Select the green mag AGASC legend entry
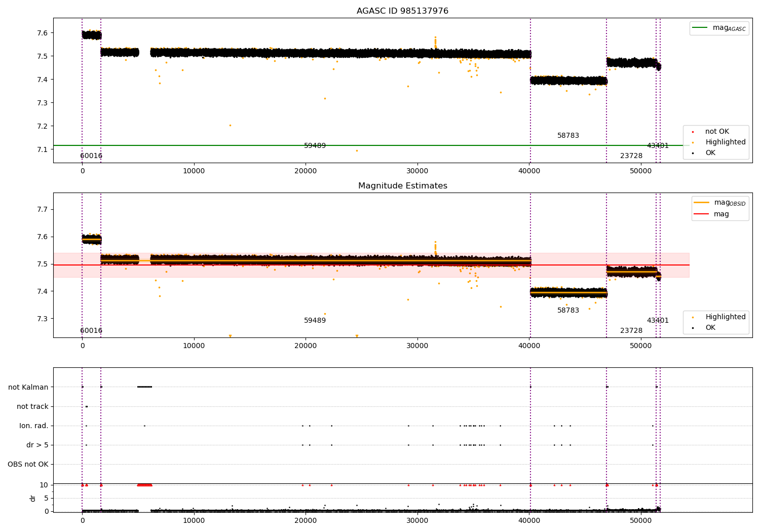The width and height of the screenshot is (760, 532). tap(719, 28)
